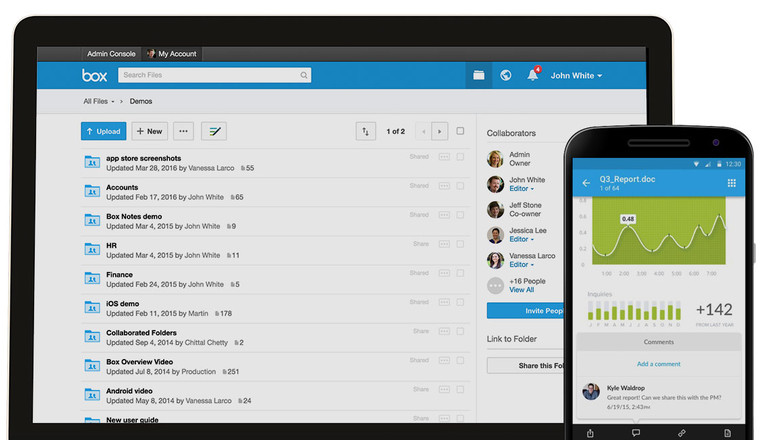The height and width of the screenshot is (440, 768).
Task: Tick the select-all checkbox in toolbar
Action: pos(460,131)
